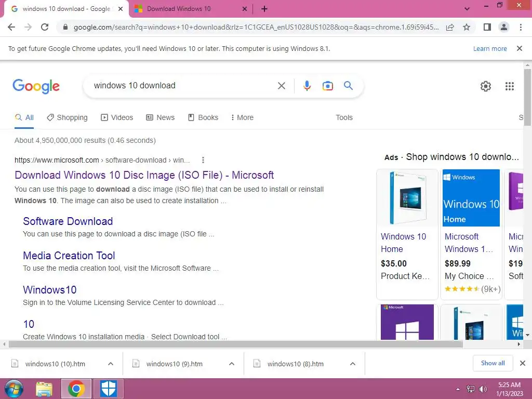Open the Windows10 sitelink
The image size is (532, 399).
[49, 290]
